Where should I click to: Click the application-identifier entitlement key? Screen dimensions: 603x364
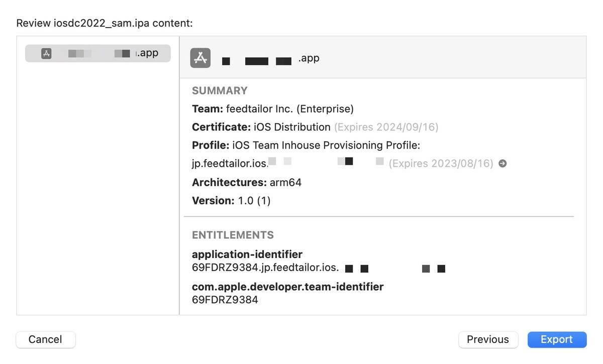pyautogui.click(x=247, y=254)
